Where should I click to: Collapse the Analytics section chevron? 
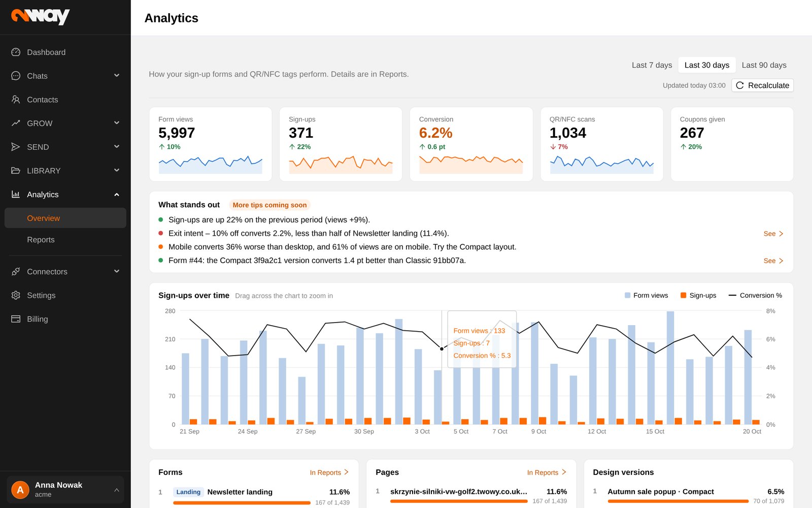pos(117,195)
